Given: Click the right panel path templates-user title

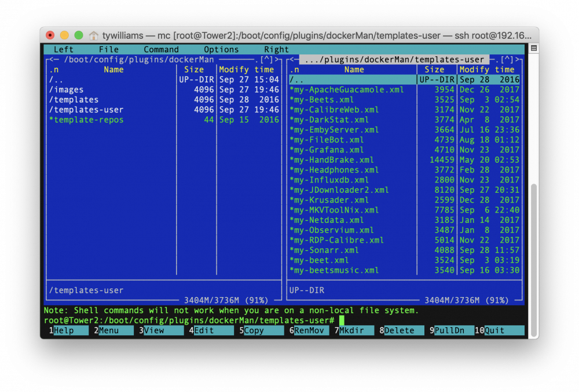Looking at the screenshot, I should click(394, 60).
